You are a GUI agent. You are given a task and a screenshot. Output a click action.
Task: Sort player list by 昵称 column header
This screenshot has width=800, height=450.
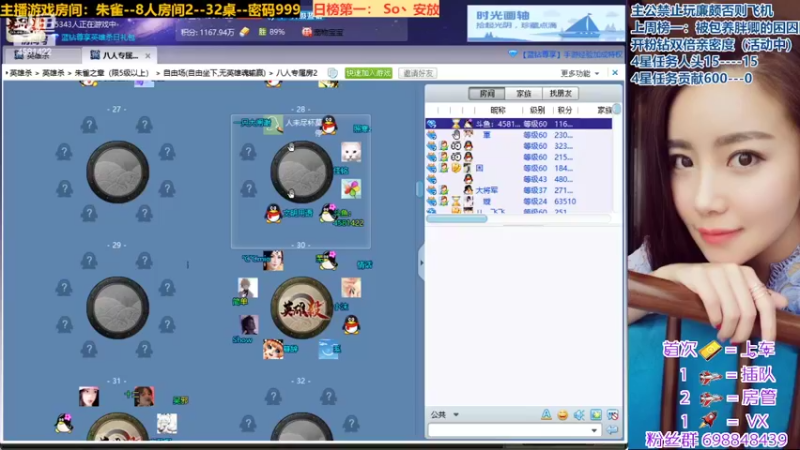[x=498, y=110]
